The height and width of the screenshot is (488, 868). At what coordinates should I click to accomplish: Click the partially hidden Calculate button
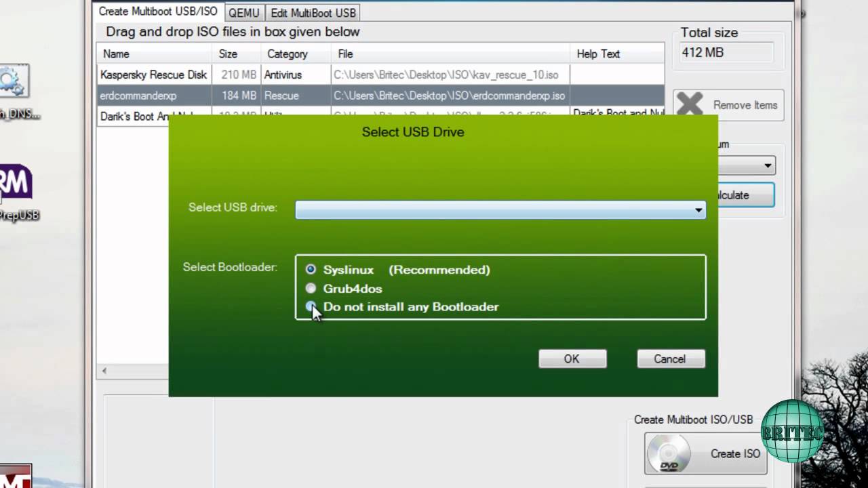746,195
